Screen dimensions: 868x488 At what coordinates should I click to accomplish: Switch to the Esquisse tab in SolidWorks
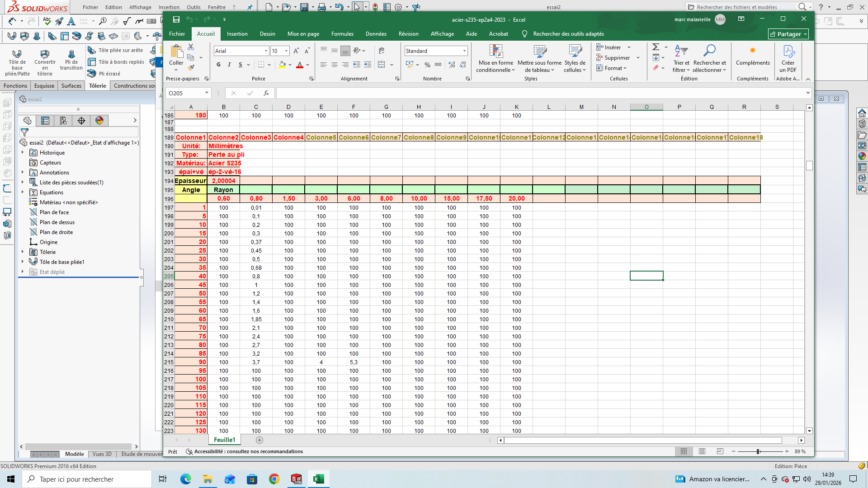pyautogui.click(x=44, y=86)
